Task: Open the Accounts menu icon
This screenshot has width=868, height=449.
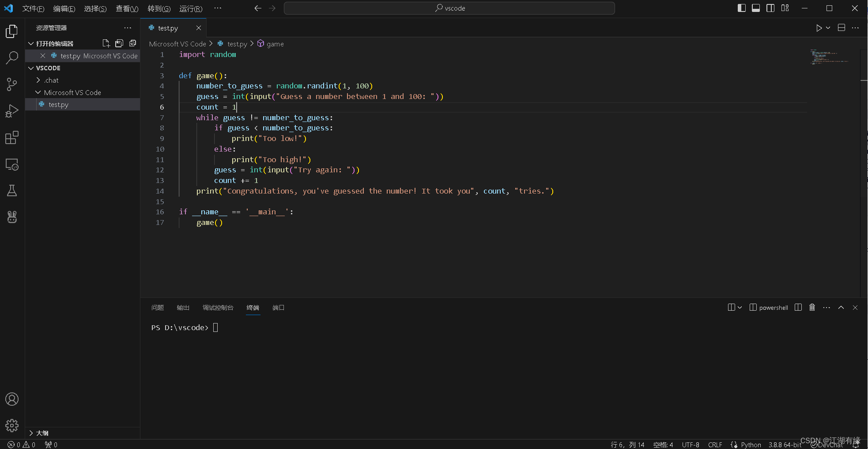Action: 12,399
